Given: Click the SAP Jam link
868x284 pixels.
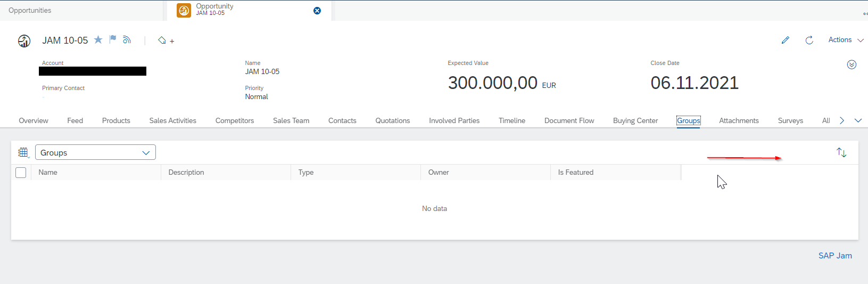Looking at the screenshot, I should (x=834, y=256).
